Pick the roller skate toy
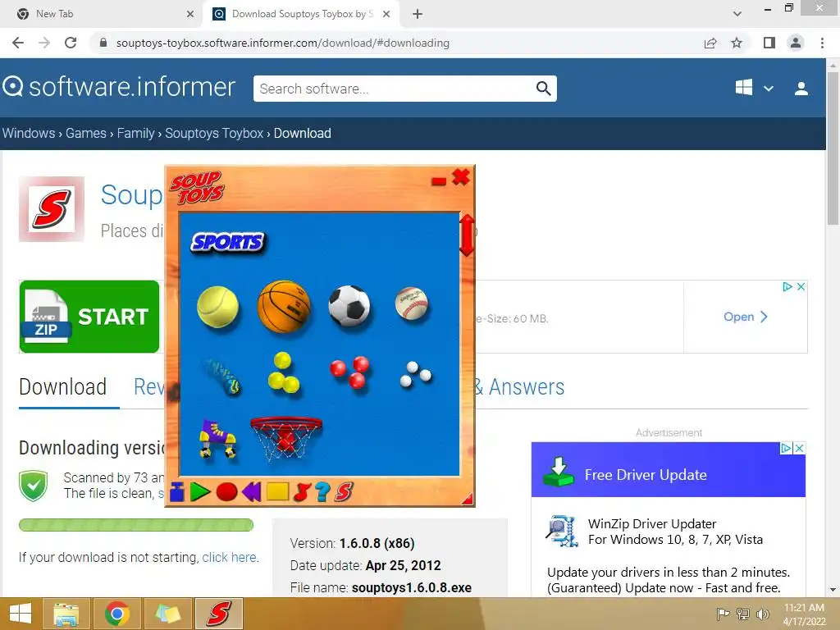 [217, 440]
